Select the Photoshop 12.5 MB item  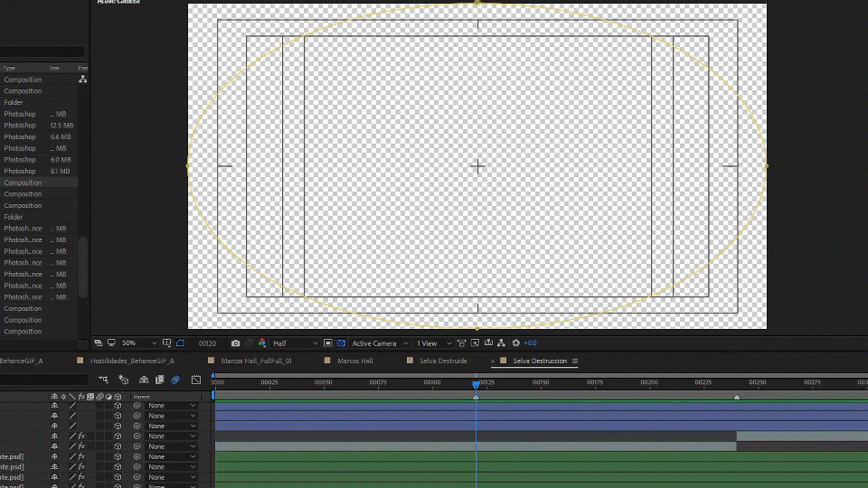click(x=39, y=126)
